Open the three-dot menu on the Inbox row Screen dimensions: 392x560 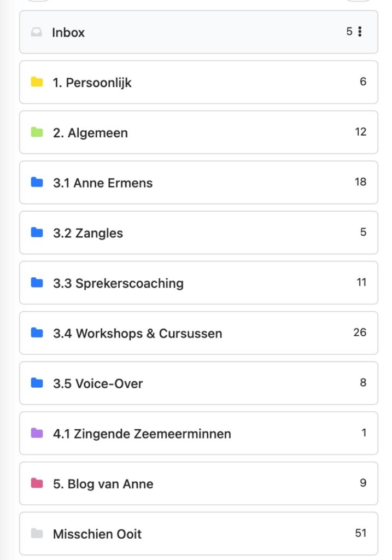[x=361, y=32]
